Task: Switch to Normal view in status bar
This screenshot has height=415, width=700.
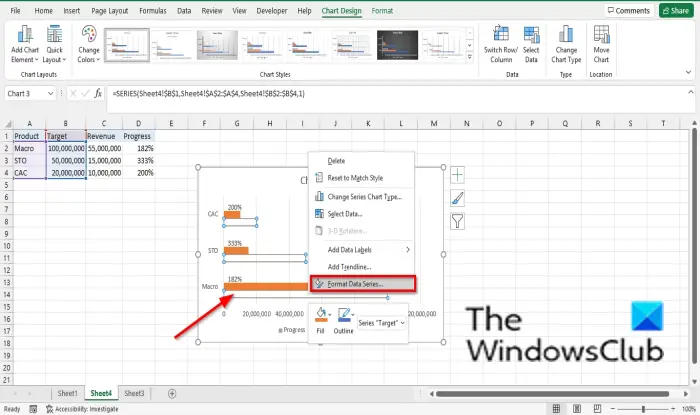Action: tap(556, 408)
